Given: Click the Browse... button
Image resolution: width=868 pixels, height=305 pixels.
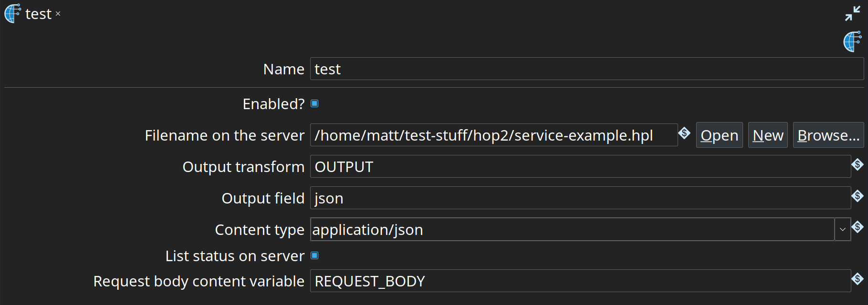Looking at the screenshot, I should 828,135.
